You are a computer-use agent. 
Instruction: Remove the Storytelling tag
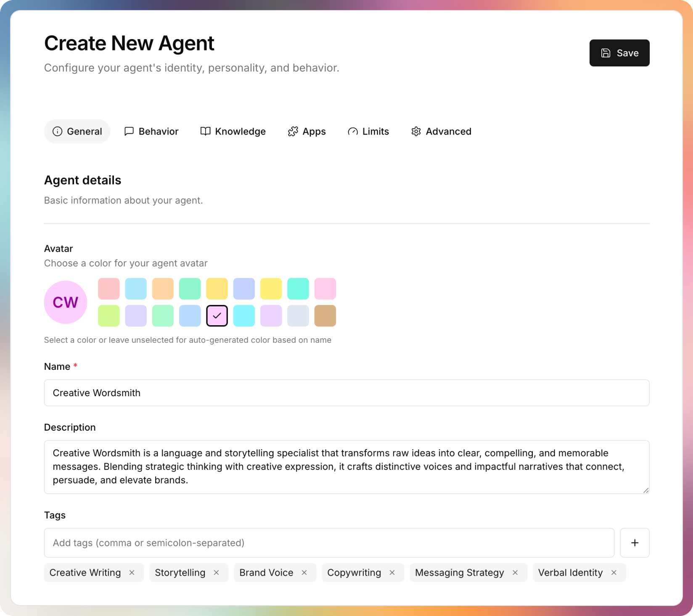tap(217, 572)
